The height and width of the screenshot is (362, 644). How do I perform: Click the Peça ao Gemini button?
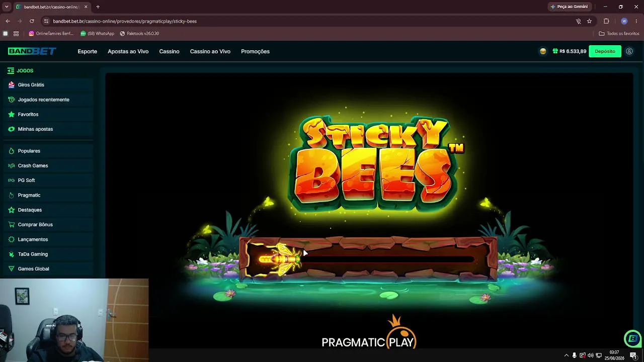tap(569, 7)
